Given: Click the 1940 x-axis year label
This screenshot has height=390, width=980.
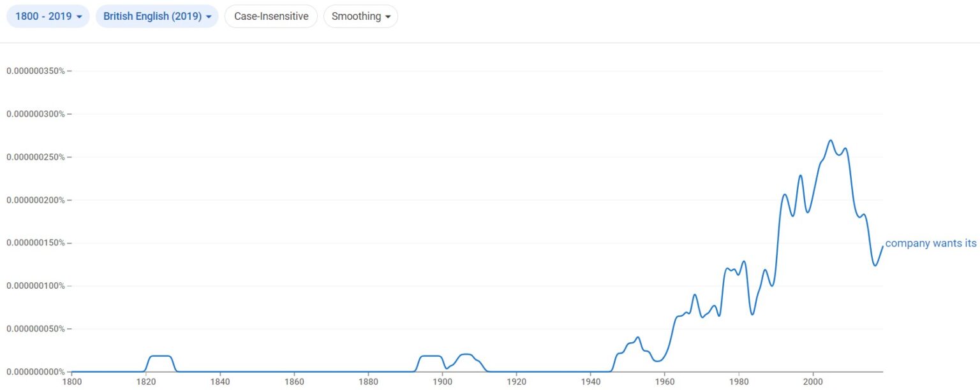Looking at the screenshot, I should [x=590, y=382].
